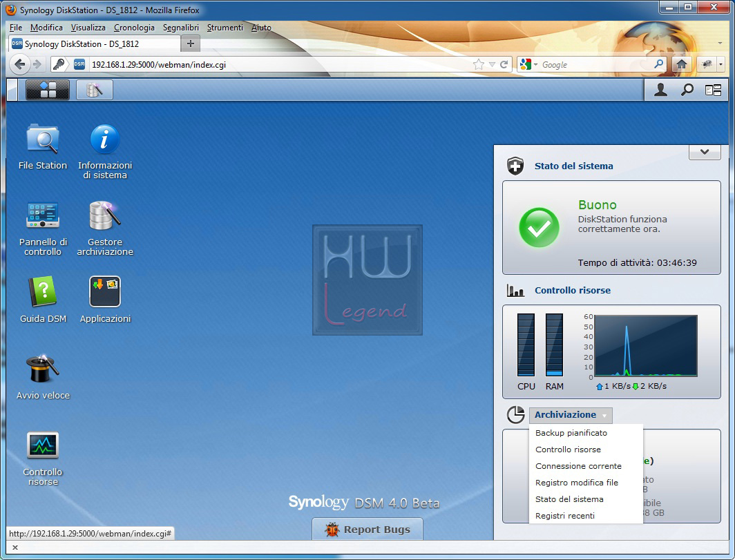The height and width of the screenshot is (560, 735).
Task: Click the Firefox back arrow button
Action: pos(19,64)
